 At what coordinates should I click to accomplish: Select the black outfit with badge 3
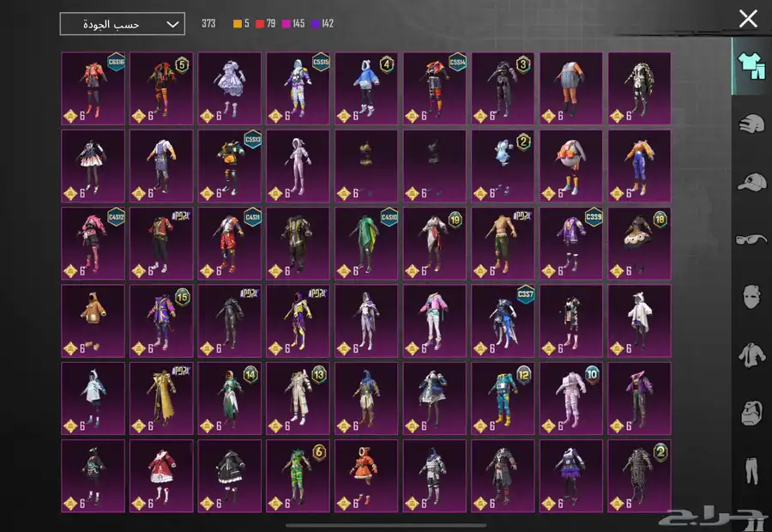tap(504, 88)
